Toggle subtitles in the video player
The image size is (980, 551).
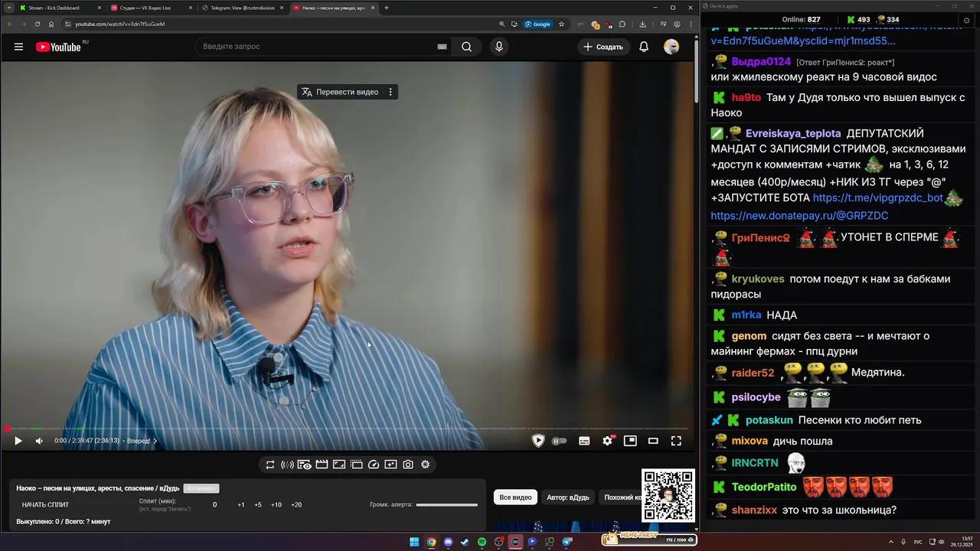[584, 441]
